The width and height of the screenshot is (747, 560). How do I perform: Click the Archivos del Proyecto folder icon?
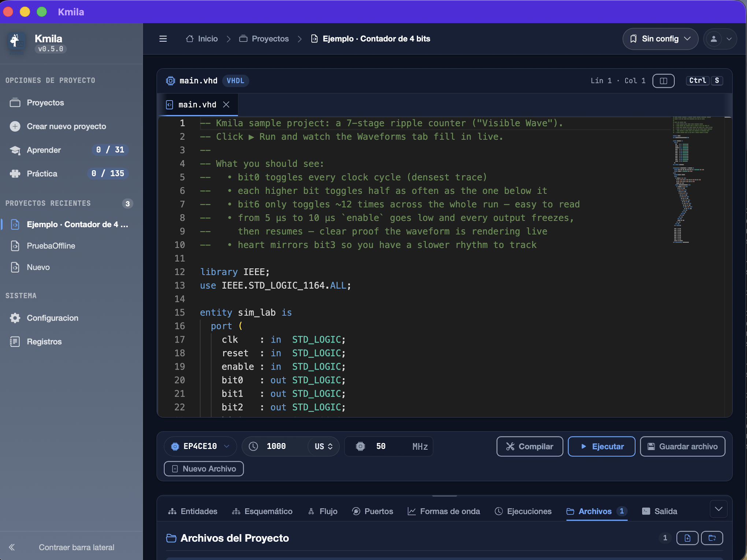pyautogui.click(x=171, y=538)
